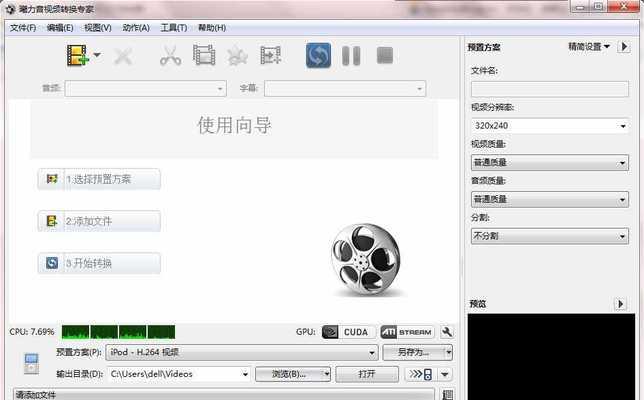Image resolution: width=644 pixels, height=400 pixels.
Task: Expand the subtitle dropdown
Action: [x=345, y=88]
